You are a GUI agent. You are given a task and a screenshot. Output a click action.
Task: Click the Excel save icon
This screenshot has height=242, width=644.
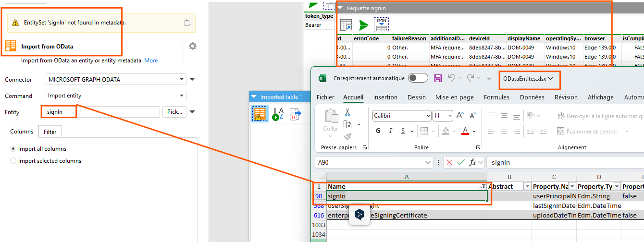[438, 78]
